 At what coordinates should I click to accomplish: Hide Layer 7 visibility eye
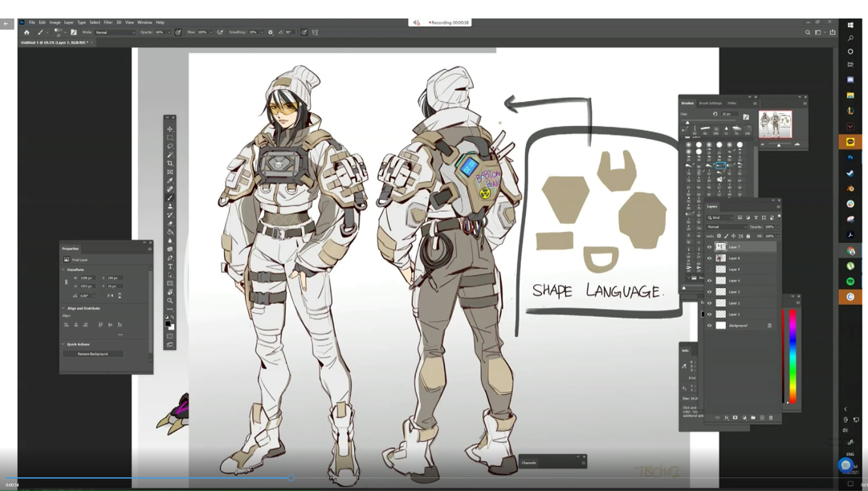(710, 247)
